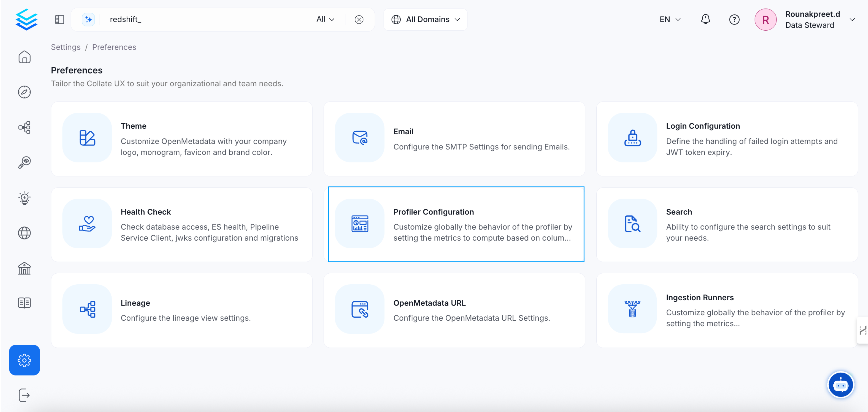The image size is (868, 412).
Task: Toggle the sidebar collapse icon
Action: 59,20
